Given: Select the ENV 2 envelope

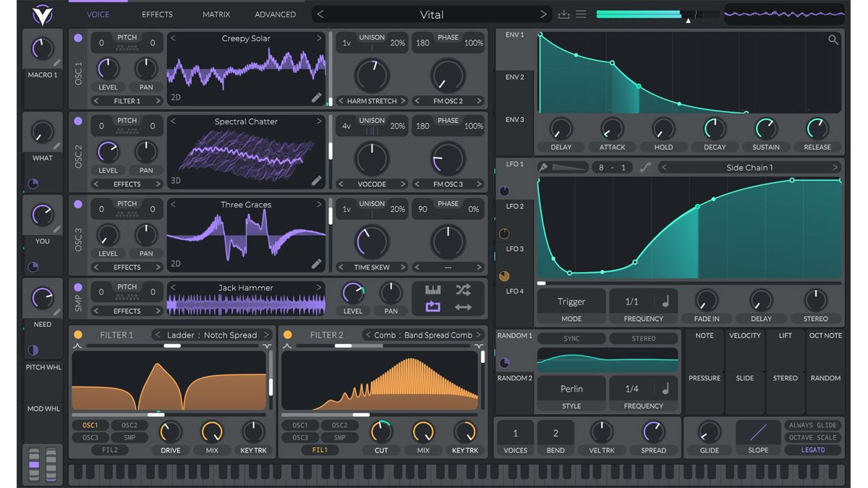Looking at the screenshot, I should pos(514,77).
